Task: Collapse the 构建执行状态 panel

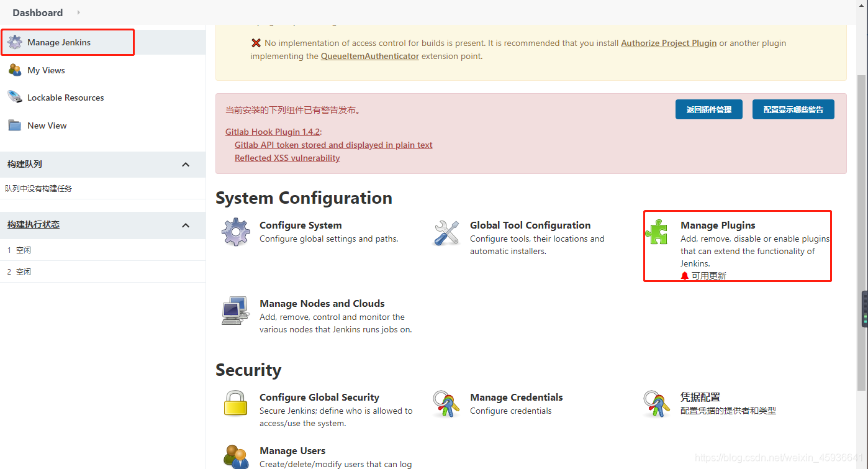Action: pos(186,225)
